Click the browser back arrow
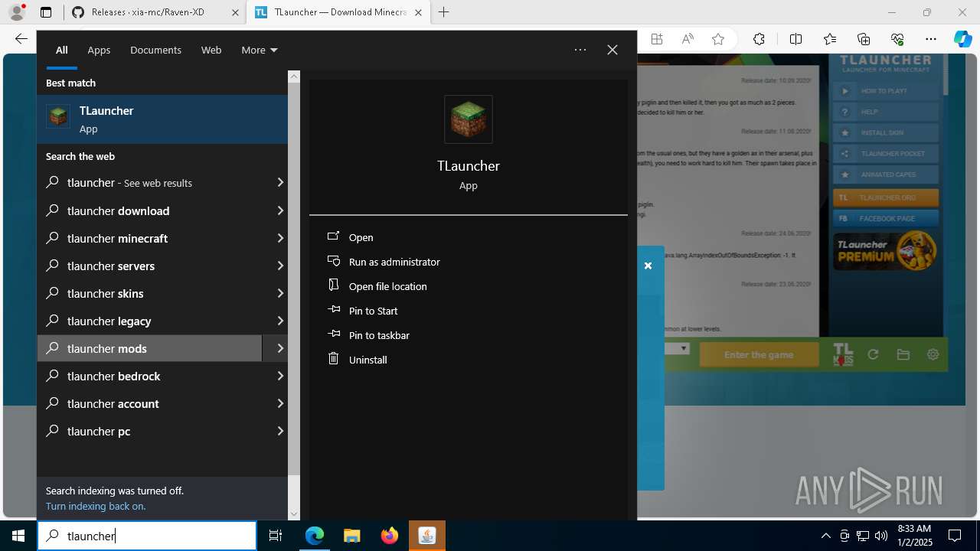The image size is (980, 551). [21, 39]
